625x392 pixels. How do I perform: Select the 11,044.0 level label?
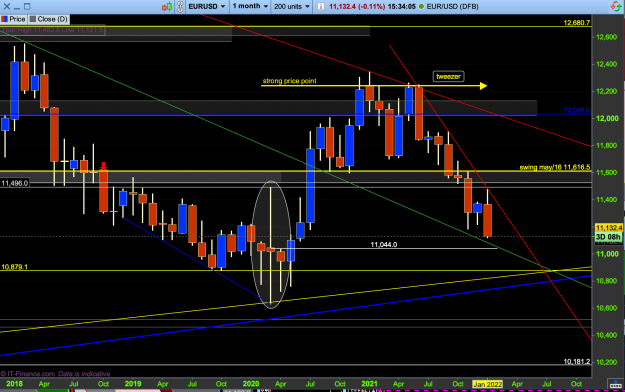pos(383,244)
